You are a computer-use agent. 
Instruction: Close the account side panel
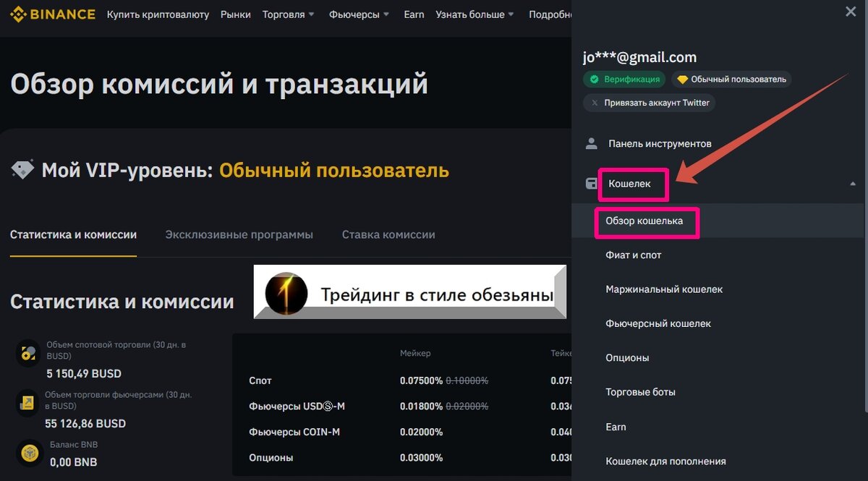click(x=851, y=12)
